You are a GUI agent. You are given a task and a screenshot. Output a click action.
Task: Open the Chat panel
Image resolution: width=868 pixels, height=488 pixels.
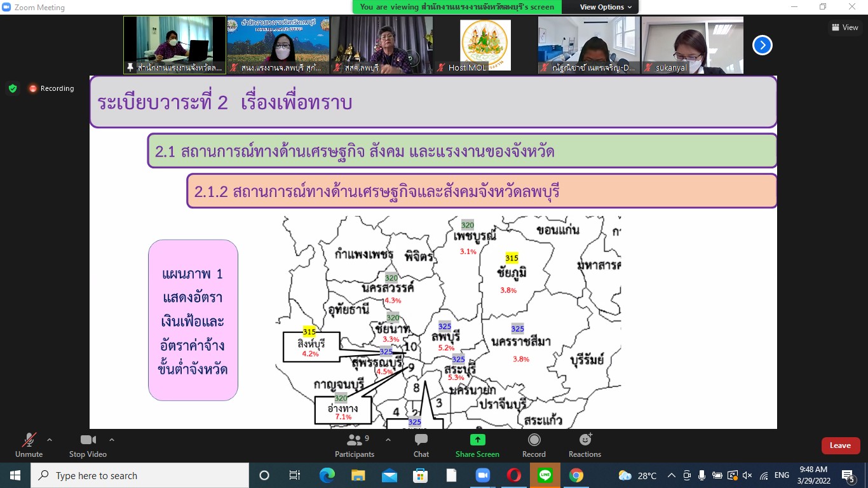[421, 445]
